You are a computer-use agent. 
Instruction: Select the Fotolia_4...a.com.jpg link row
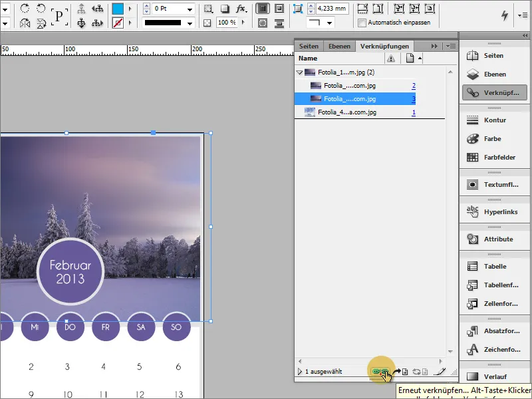[x=355, y=112]
